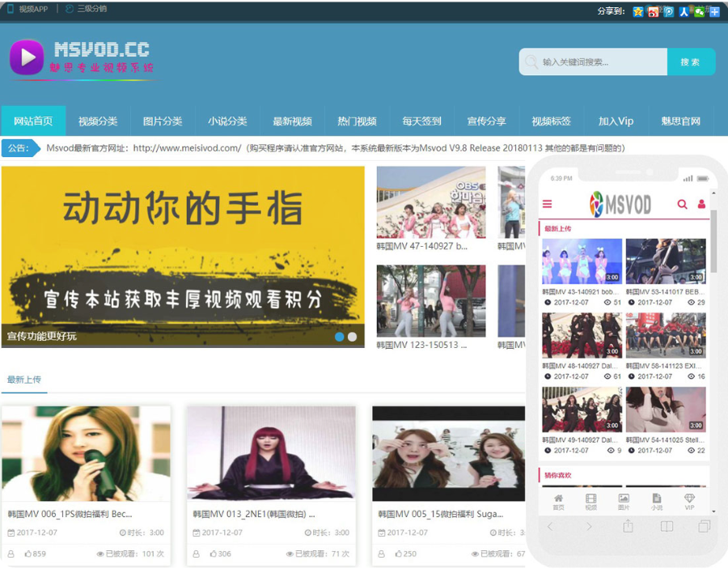This screenshot has height=573, width=728.
Task: Open 韩国MV 013_2NE1 video thumbnail
Action: point(271,453)
